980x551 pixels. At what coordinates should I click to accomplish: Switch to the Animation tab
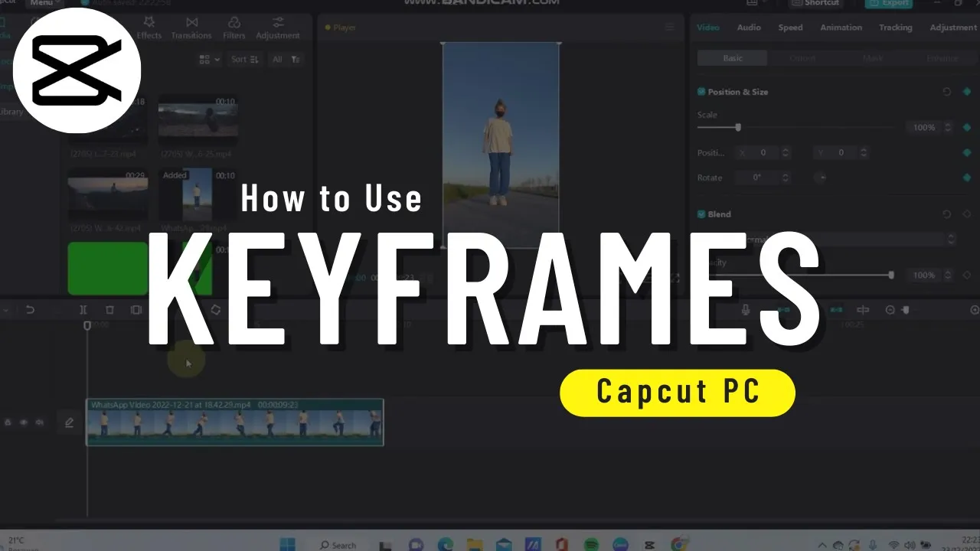(x=841, y=28)
